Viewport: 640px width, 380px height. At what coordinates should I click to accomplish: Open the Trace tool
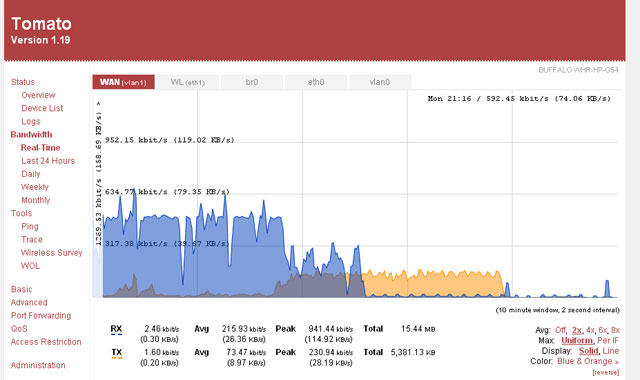pos(32,240)
